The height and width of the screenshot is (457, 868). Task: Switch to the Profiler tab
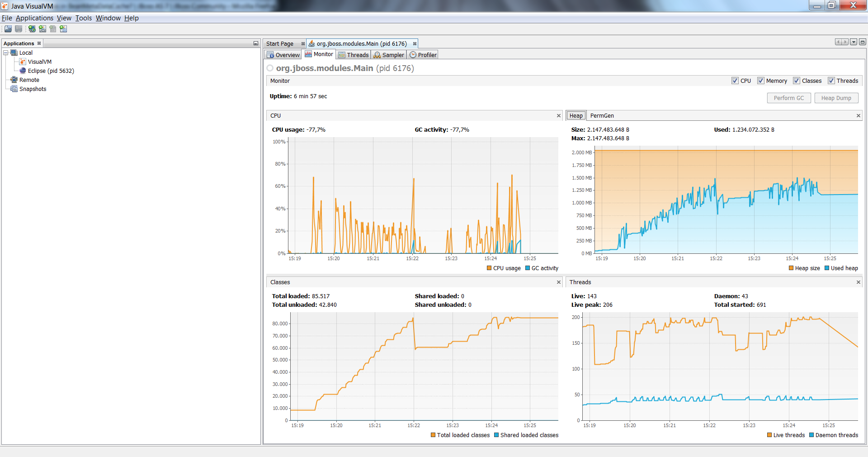coord(423,55)
